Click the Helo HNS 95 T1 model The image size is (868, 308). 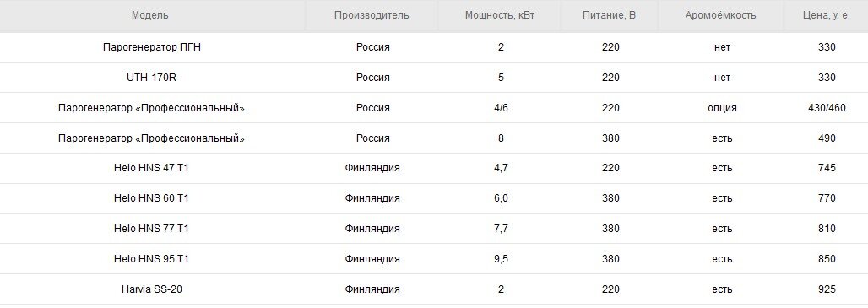tap(151, 259)
